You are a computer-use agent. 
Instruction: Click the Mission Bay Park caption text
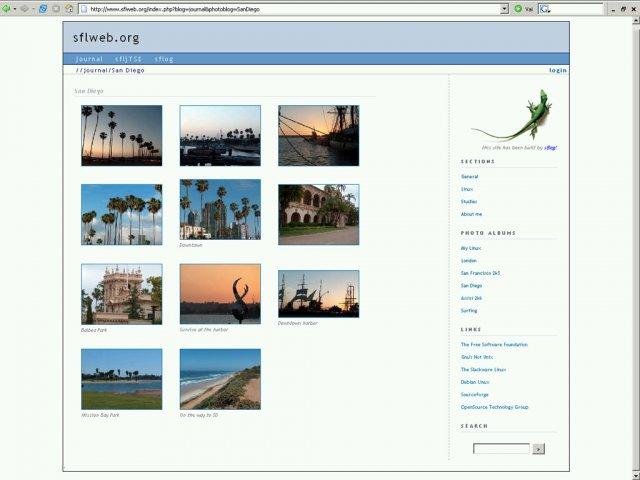point(100,415)
